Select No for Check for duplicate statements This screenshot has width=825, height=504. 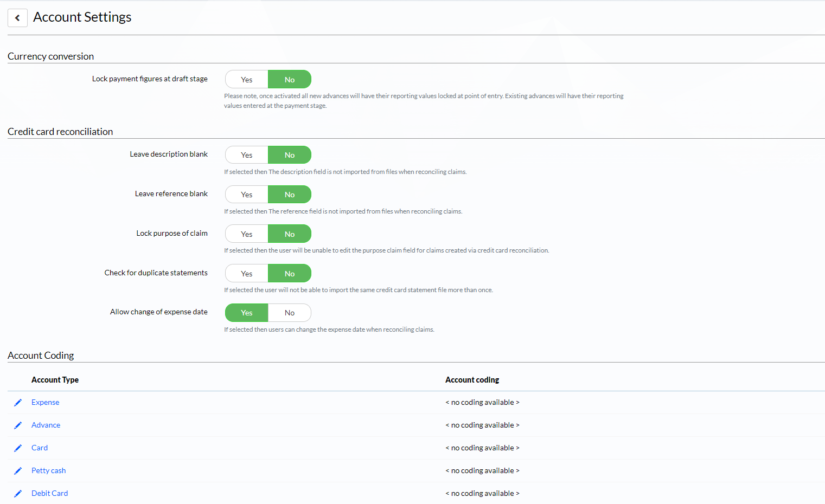(290, 274)
